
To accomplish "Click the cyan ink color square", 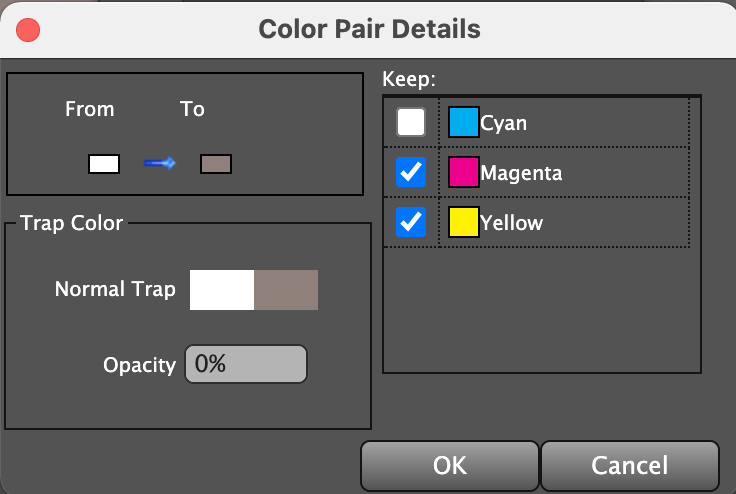I will (464, 123).
